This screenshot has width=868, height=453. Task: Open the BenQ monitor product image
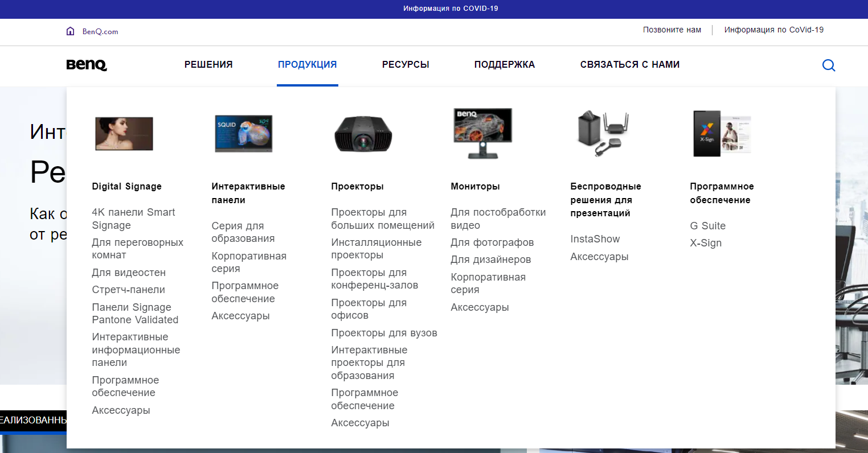(483, 134)
